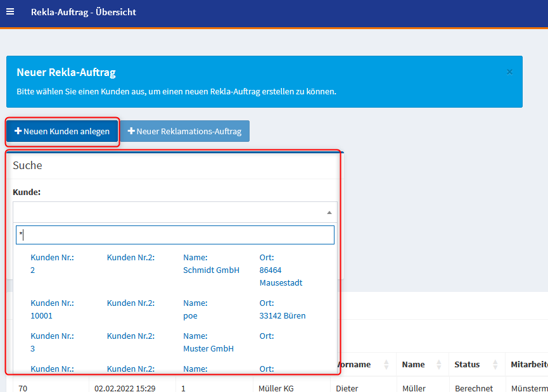The image size is (548, 392).
Task: Click the Neuer Reklamations-Auftrag button
Action: pyautogui.click(x=184, y=132)
